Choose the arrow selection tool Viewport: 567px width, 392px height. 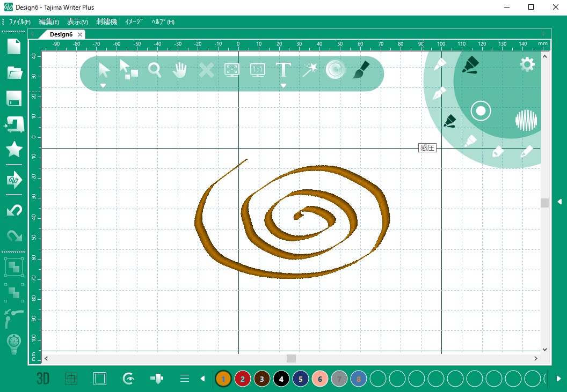(x=104, y=70)
